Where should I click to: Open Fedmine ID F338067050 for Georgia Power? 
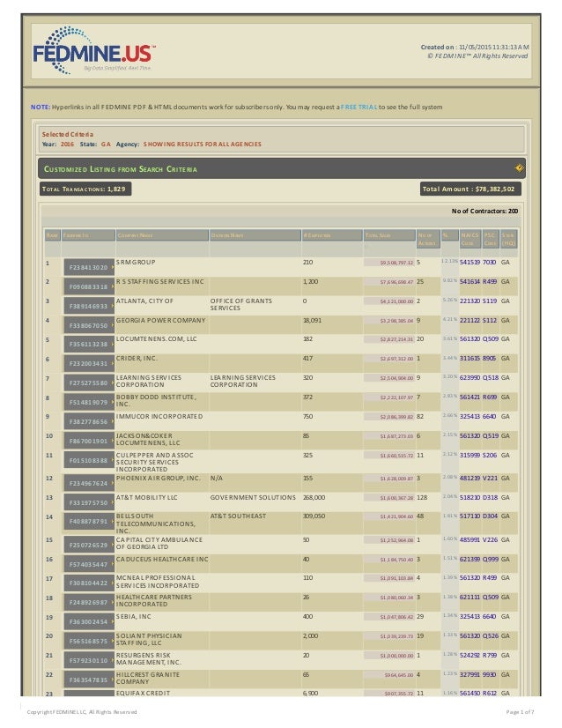pos(89,325)
